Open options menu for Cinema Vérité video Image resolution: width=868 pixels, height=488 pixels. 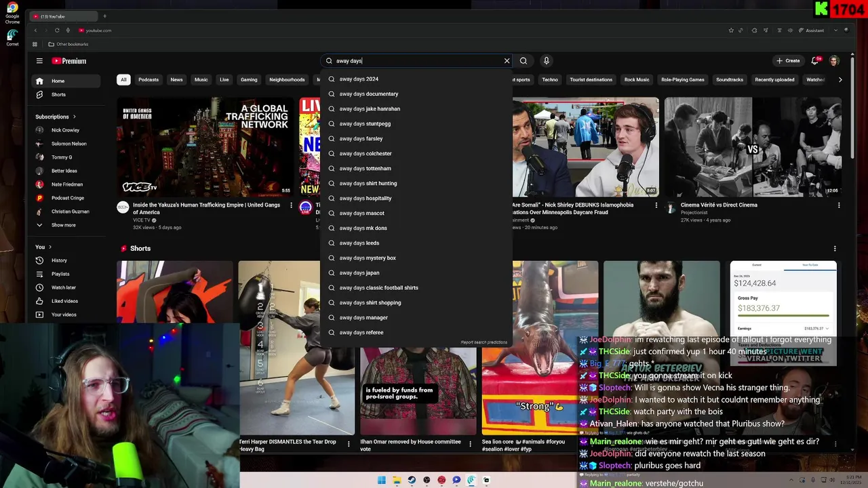click(839, 205)
